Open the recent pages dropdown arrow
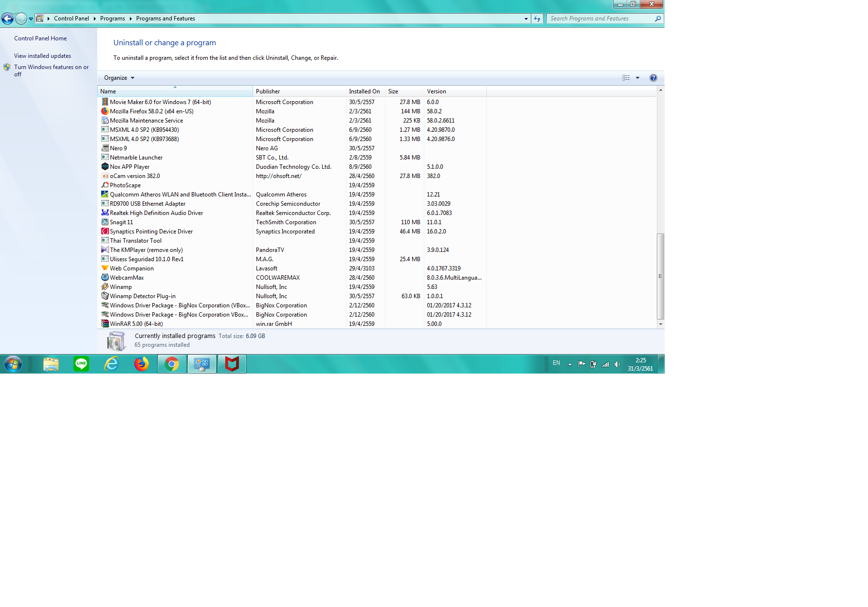 point(31,19)
